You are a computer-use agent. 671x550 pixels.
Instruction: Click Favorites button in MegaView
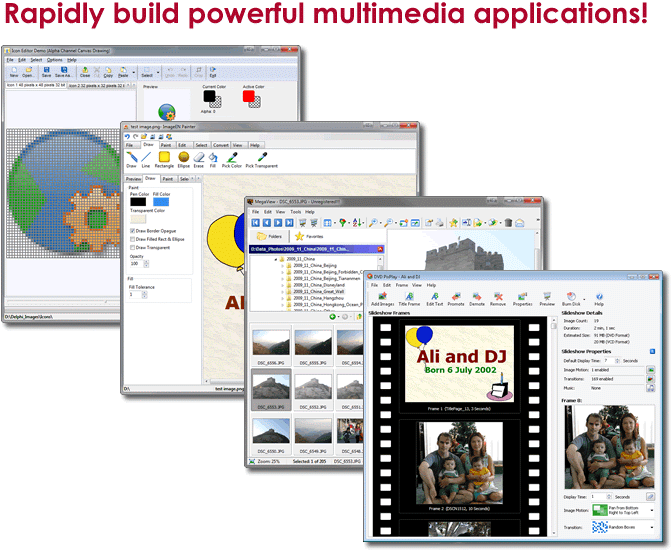[x=309, y=236]
